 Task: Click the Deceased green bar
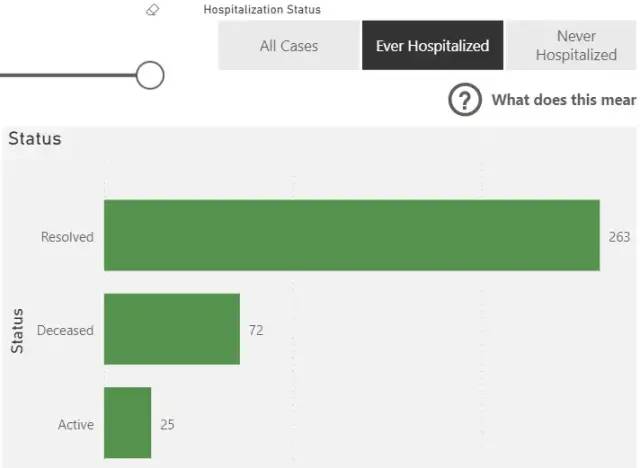tap(172, 329)
